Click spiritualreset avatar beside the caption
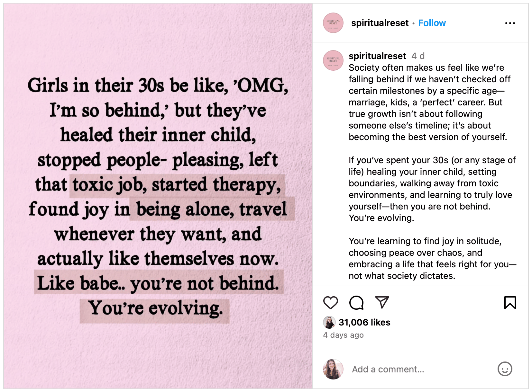532x392 pixels. click(x=333, y=60)
